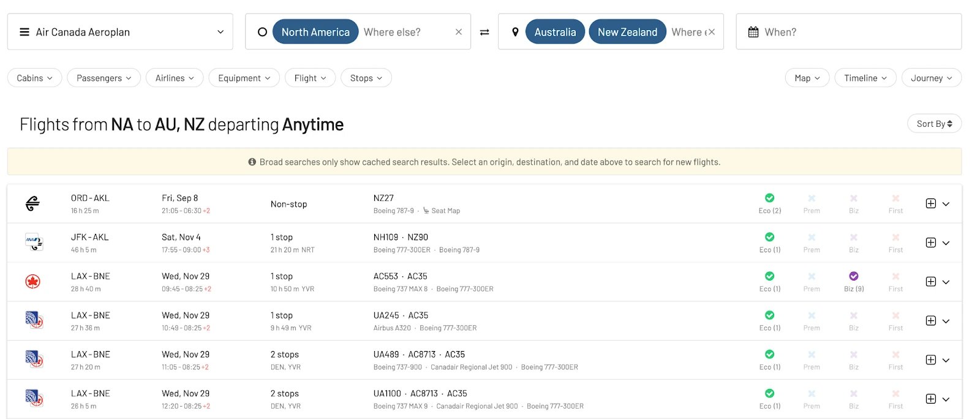The width and height of the screenshot is (980, 419).
Task: Expand the UA489 flight row chevron
Action: click(946, 360)
